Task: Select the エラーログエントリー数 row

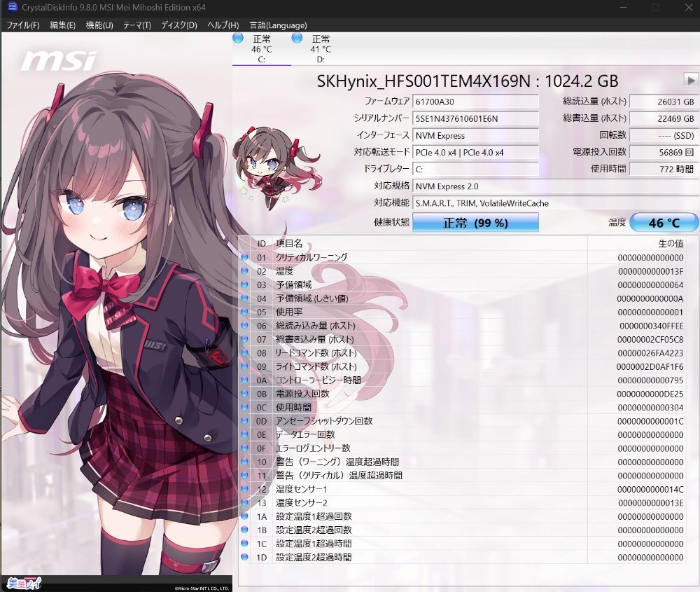Action: [463, 448]
